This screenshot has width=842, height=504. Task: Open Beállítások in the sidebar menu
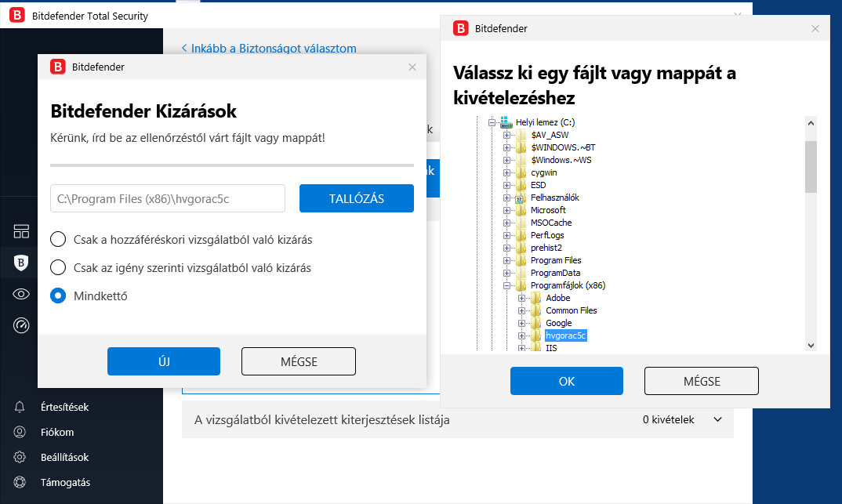(64, 457)
